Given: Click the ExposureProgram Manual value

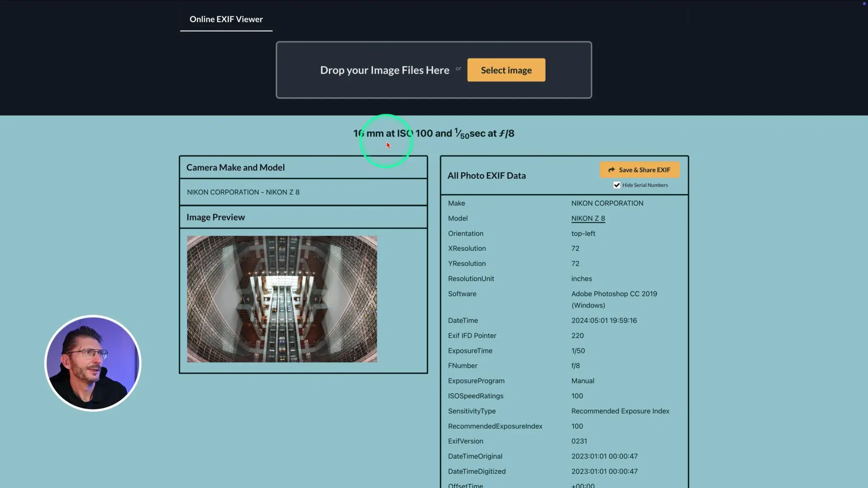Looking at the screenshot, I should 582,381.
